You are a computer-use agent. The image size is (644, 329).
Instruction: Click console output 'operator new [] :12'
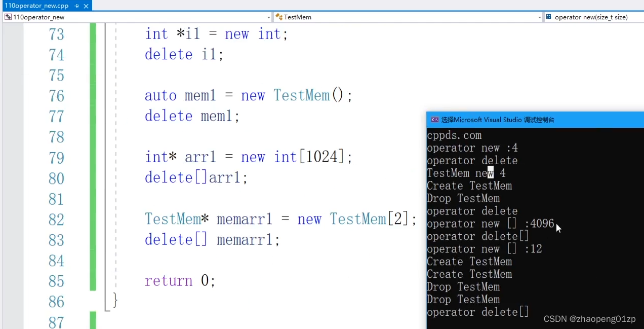[485, 249]
